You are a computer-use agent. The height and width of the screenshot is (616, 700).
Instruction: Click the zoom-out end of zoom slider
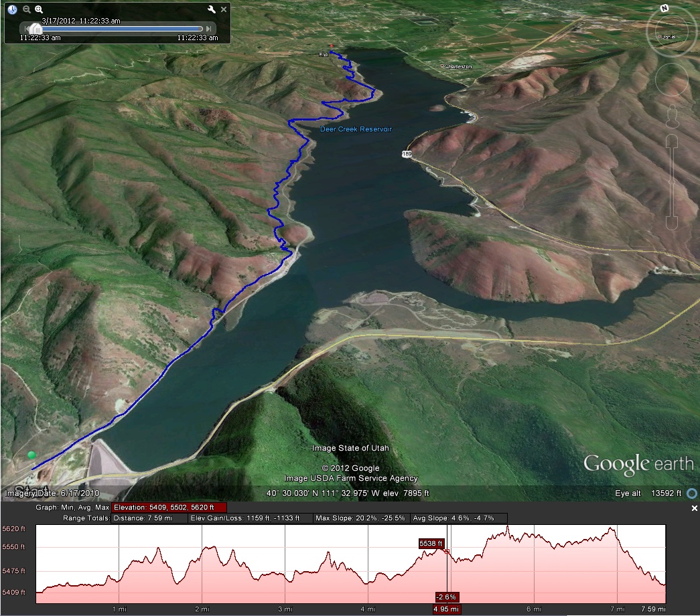(672, 222)
